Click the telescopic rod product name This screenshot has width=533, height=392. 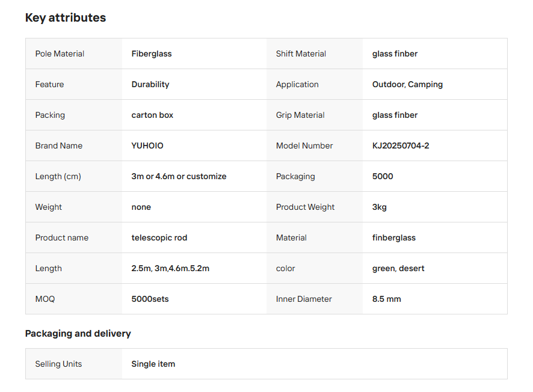click(159, 238)
